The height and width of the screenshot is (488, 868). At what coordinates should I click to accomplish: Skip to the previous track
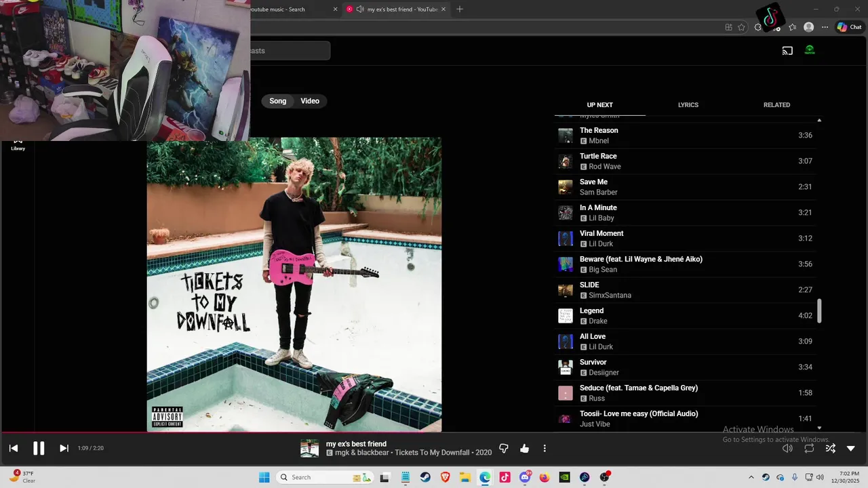(x=14, y=448)
